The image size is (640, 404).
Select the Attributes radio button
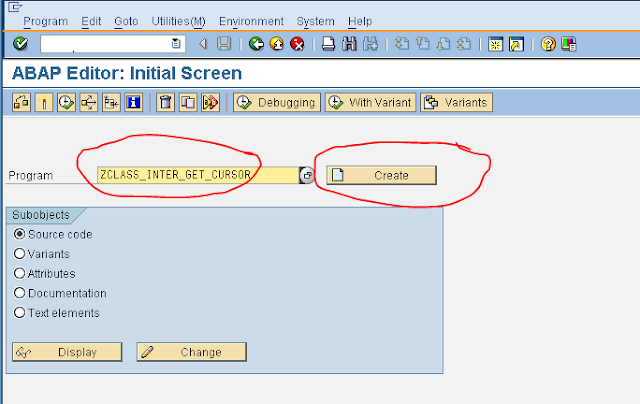[x=19, y=273]
